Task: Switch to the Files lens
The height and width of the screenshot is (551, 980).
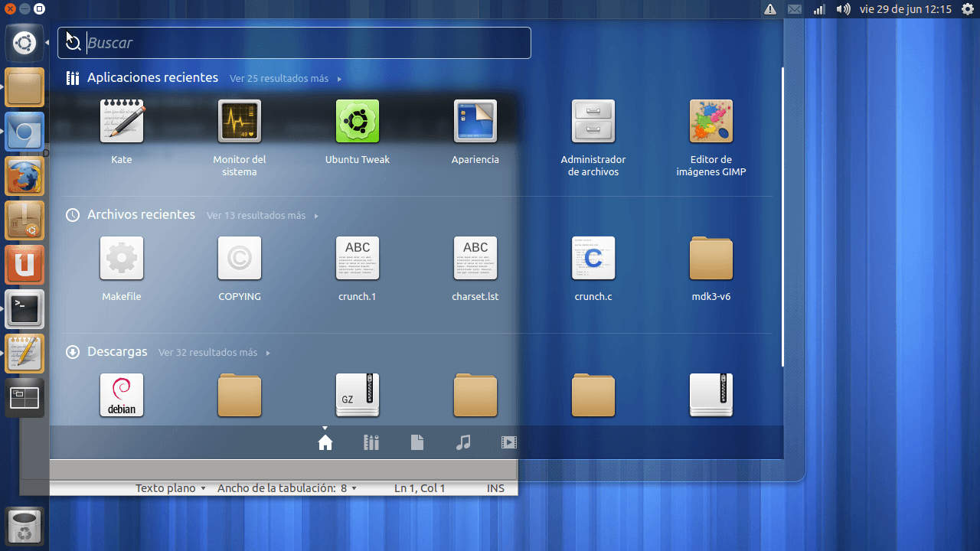Action: tap(417, 442)
